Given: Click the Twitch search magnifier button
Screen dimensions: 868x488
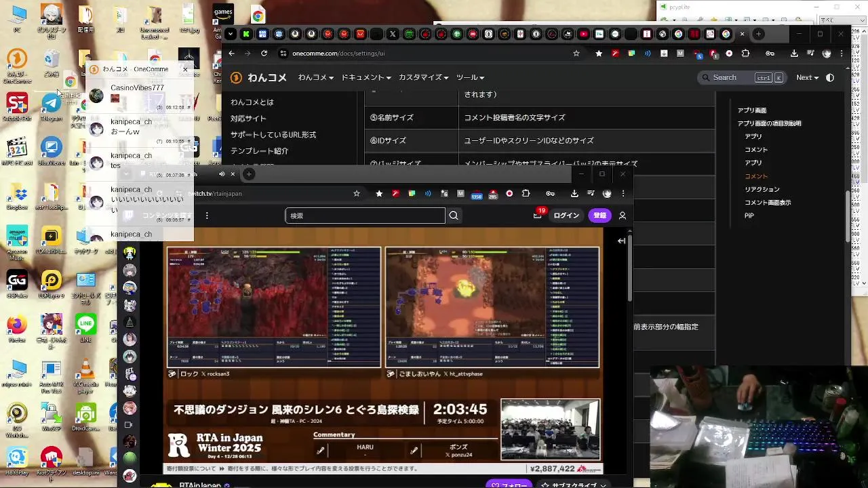Looking at the screenshot, I should (454, 216).
